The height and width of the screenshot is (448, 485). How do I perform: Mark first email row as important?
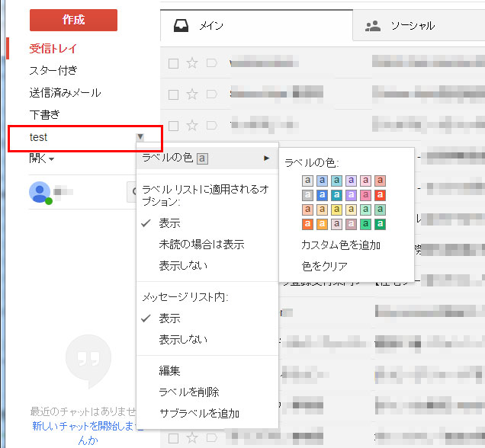tap(212, 63)
